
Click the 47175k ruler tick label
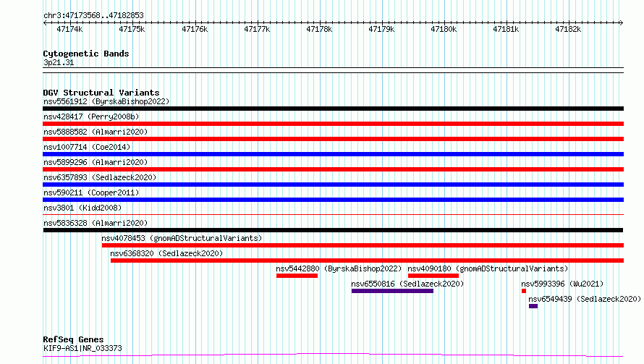(132, 29)
